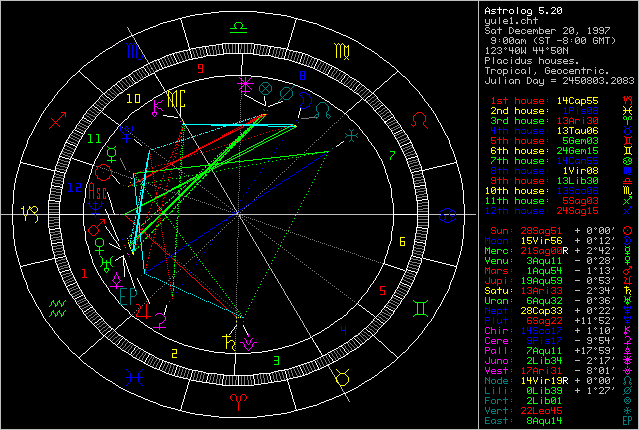Click the Juno asterisk glyph inside the wheel

pyautogui.click(x=246, y=85)
